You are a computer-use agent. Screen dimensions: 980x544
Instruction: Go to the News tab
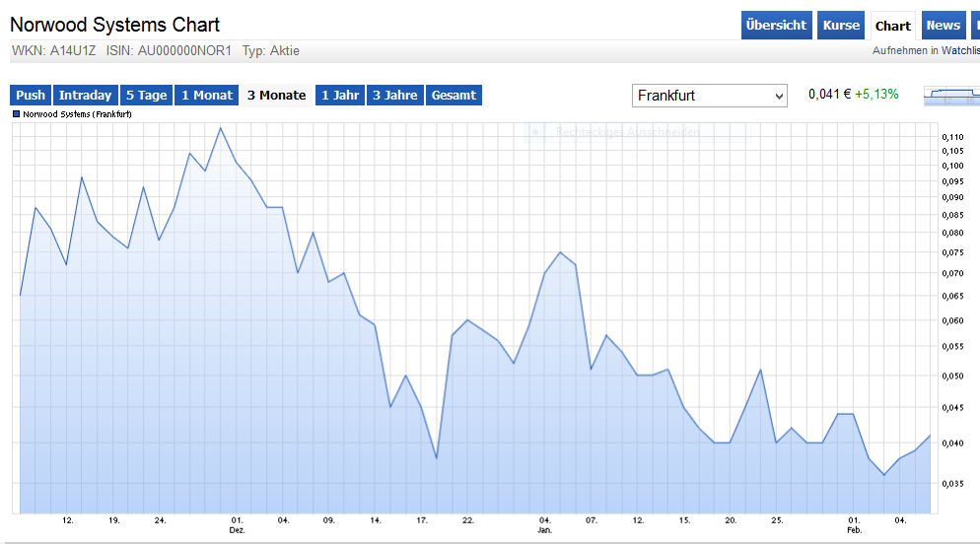(943, 26)
